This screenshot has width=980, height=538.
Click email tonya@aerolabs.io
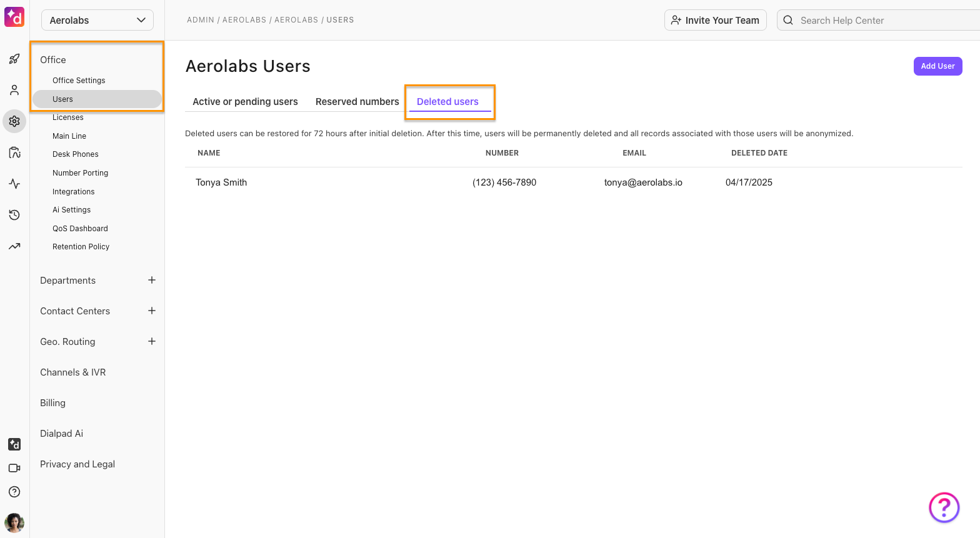coord(643,182)
